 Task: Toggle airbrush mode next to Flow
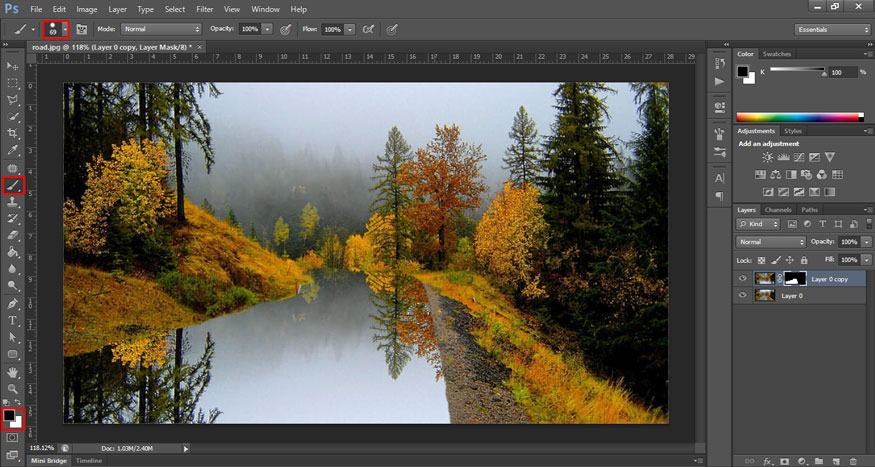(x=369, y=29)
